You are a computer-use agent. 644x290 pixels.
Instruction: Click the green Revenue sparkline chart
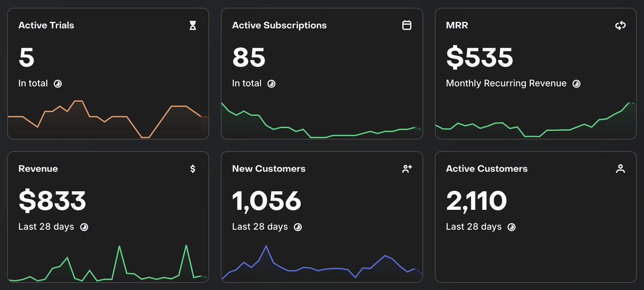[108, 263]
